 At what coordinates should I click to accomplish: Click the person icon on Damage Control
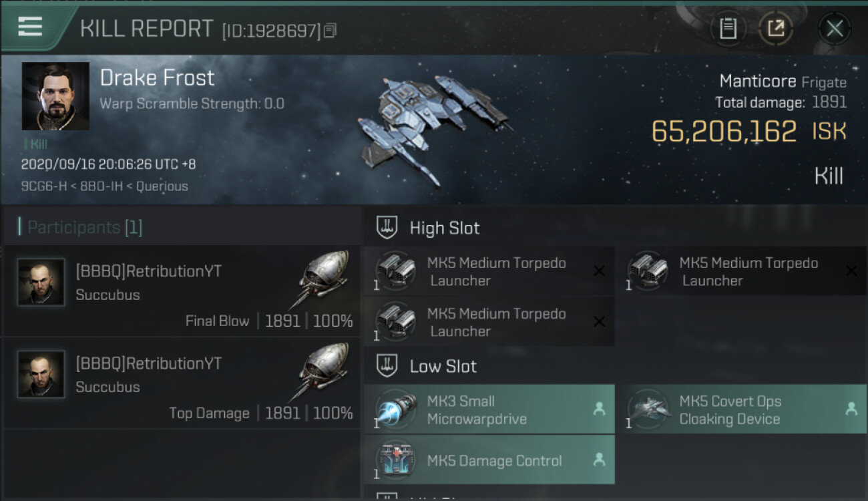599,460
